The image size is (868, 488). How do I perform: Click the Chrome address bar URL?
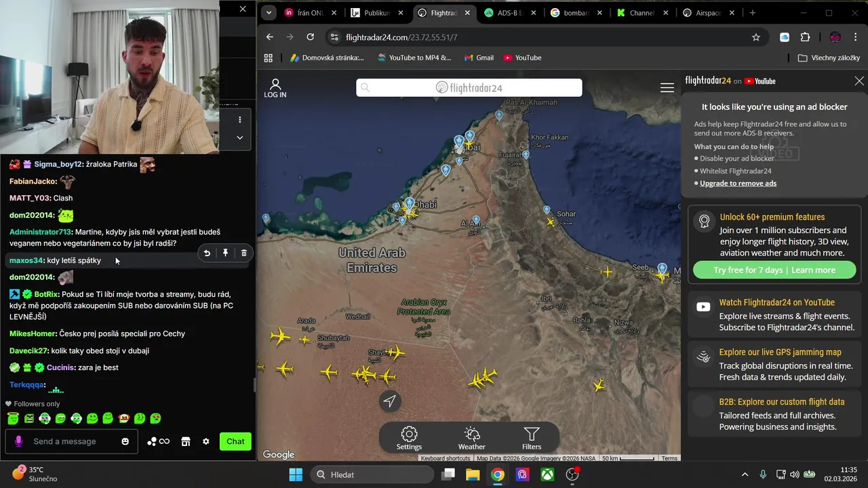click(401, 37)
